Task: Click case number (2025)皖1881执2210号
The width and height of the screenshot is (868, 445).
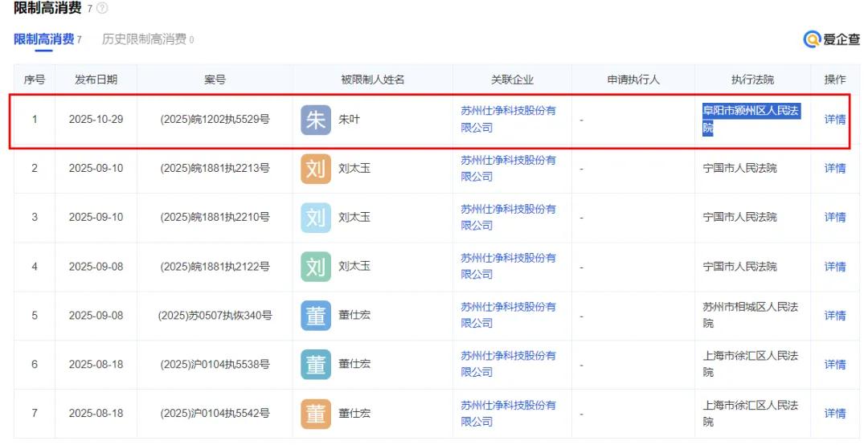Action: [215, 217]
